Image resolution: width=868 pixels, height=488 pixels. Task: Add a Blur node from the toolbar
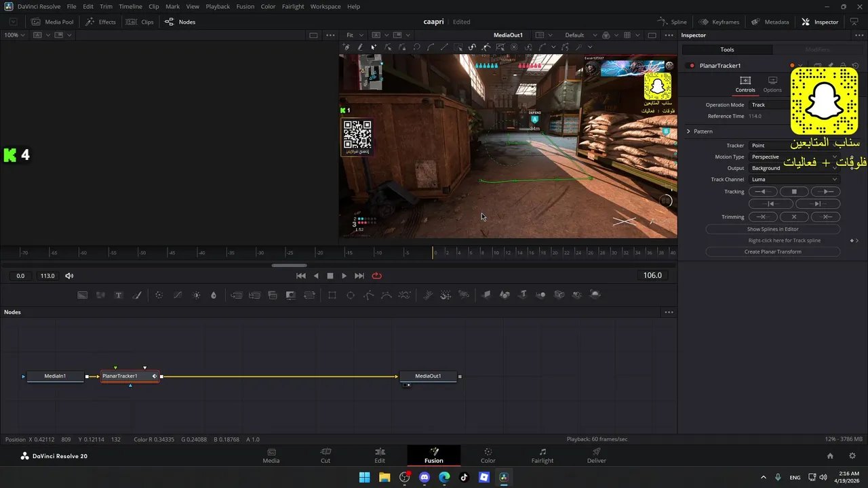[x=214, y=295]
